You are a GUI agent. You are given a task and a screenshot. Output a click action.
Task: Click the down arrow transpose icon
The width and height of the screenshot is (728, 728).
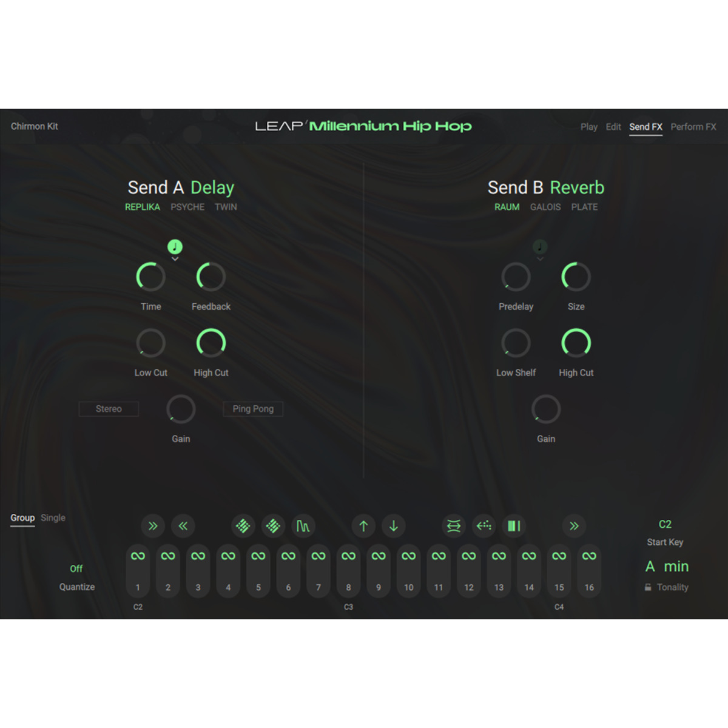pyautogui.click(x=394, y=526)
